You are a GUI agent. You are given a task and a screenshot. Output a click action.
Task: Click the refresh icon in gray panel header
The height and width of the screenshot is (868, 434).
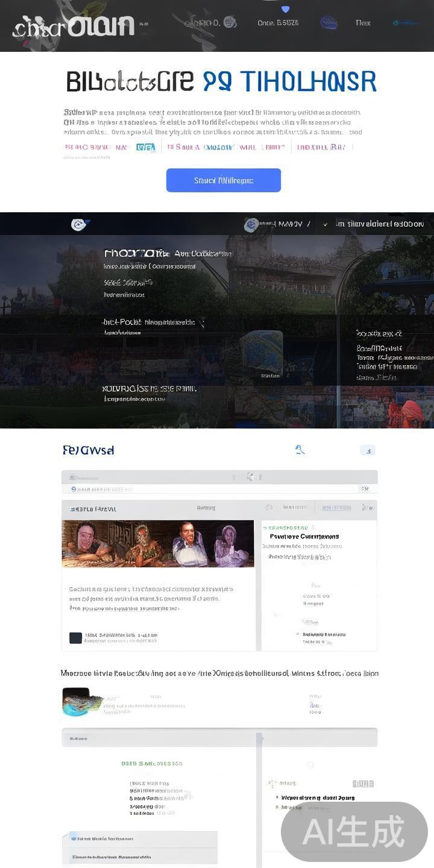click(x=269, y=508)
